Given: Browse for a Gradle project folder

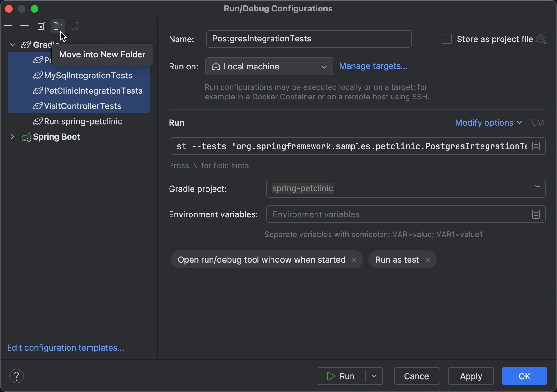Looking at the screenshot, I should [536, 189].
